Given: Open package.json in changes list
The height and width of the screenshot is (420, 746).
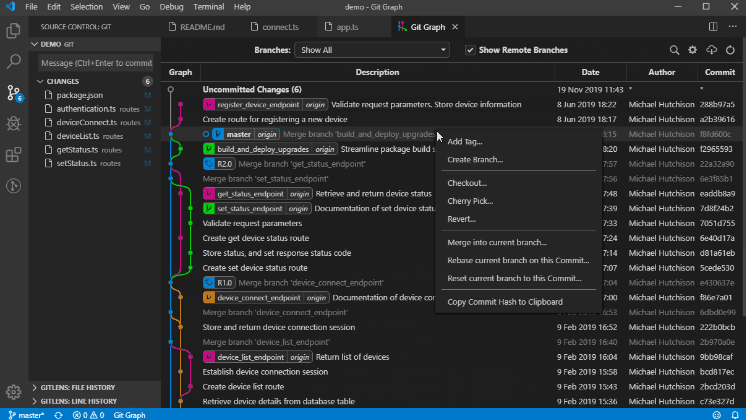Looking at the screenshot, I should point(95,95).
